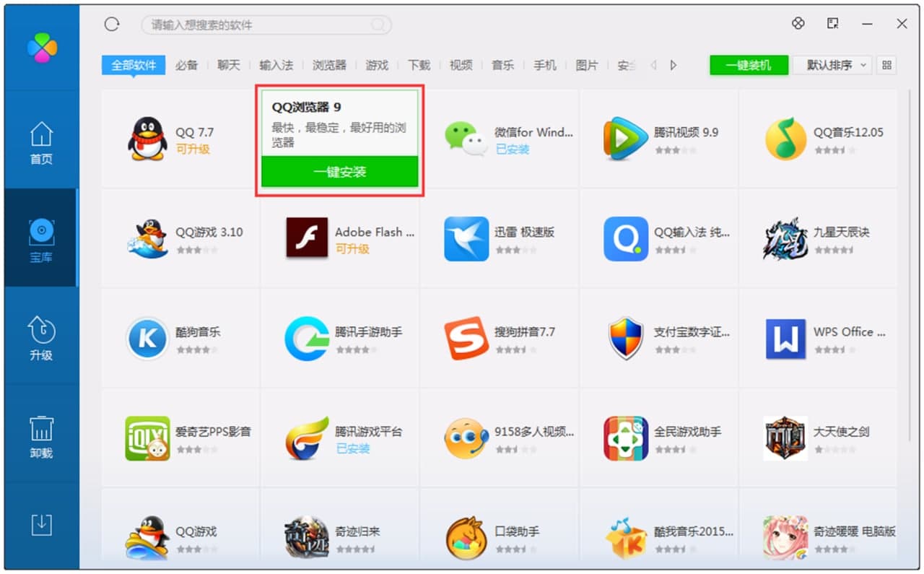The image size is (924, 574).
Task: Select the 爱奇艺PPS影音 icon
Action: coord(147,438)
